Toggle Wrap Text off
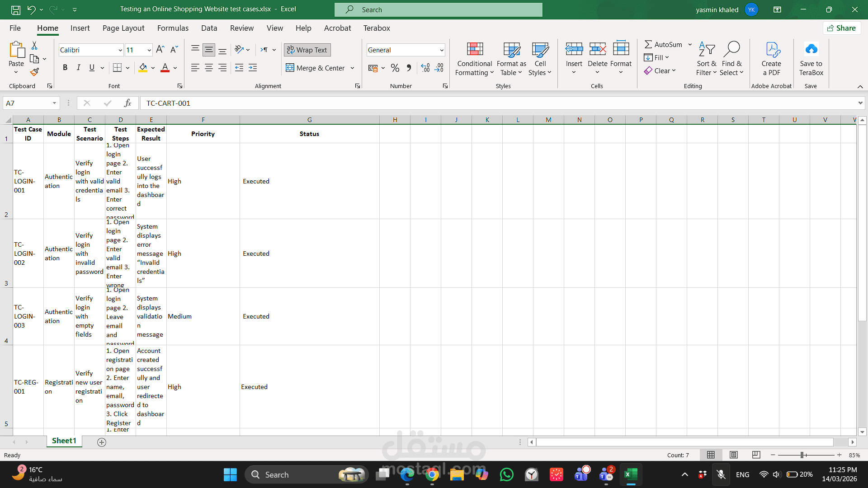The width and height of the screenshot is (868, 488). click(x=307, y=50)
